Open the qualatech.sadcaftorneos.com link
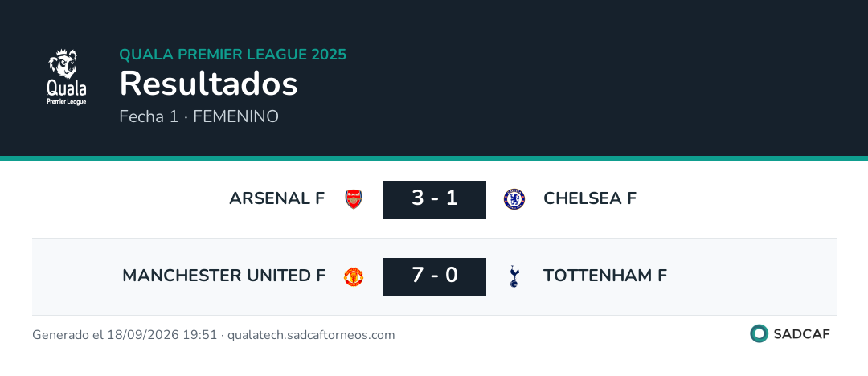Viewport: 868px width, 376px height. click(311, 335)
